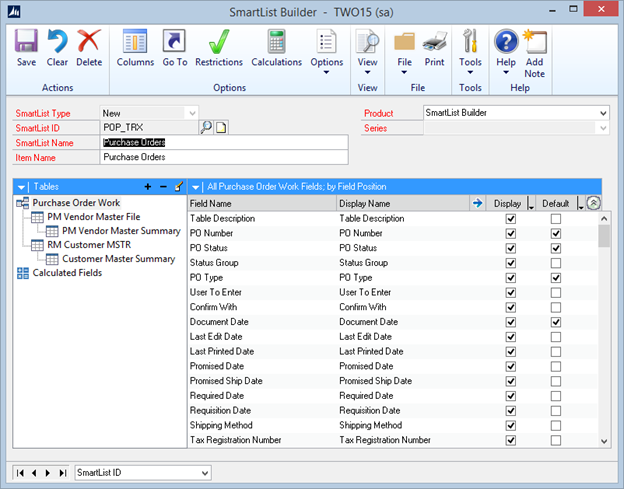Select Customer Master Summary table

click(118, 259)
